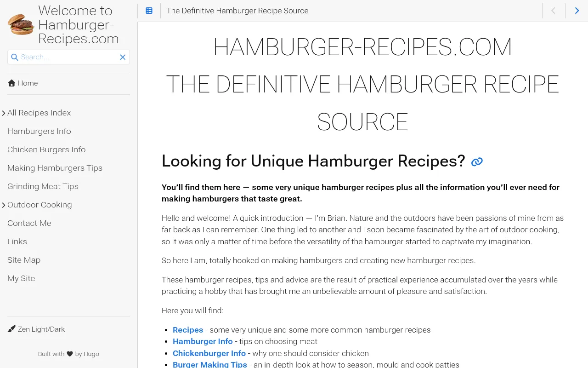Open Hamburgers Info in sidebar
Screen dimensions: 588x368
coord(39,131)
